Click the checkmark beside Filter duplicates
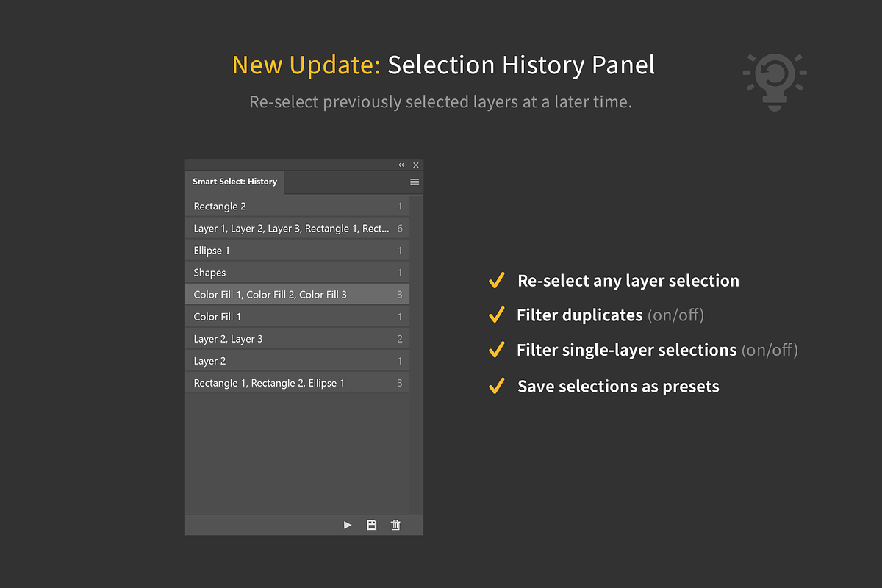The image size is (882, 588). tap(496, 315)
